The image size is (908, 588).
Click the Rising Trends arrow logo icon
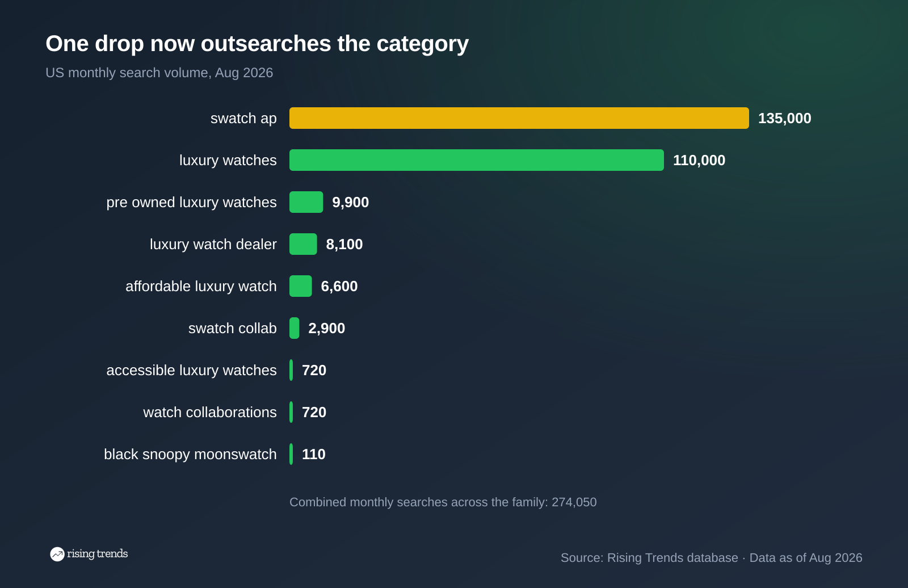coord(57,554)
